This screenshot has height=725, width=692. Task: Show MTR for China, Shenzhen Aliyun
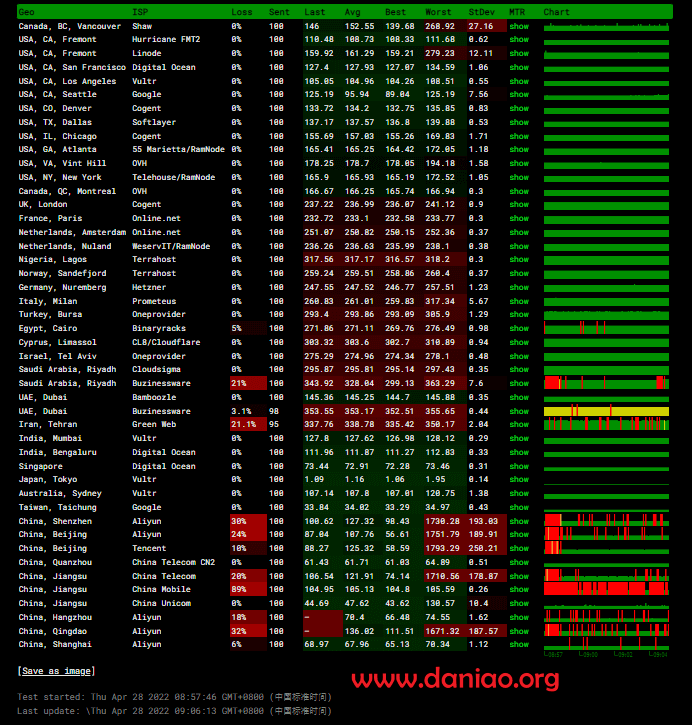[x=519, y=521]
